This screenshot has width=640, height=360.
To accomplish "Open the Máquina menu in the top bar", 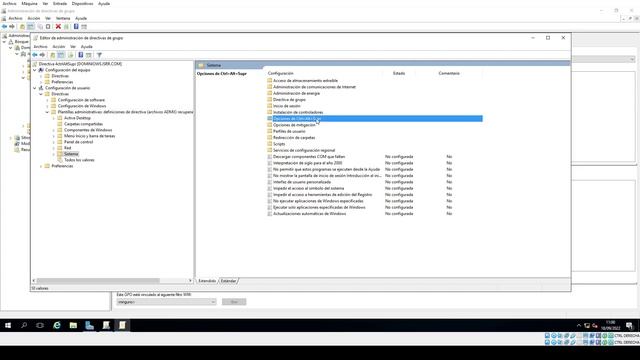I will click(x=29, y=3).
